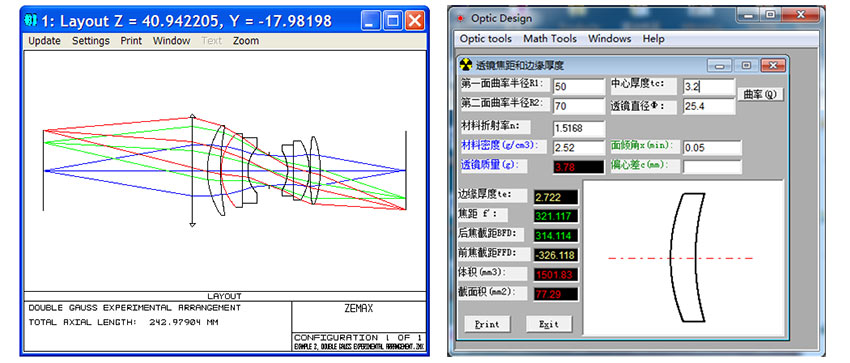Click the refractive index field showing 1.5168
The image size is (850, 363).
tap(578, 128)
